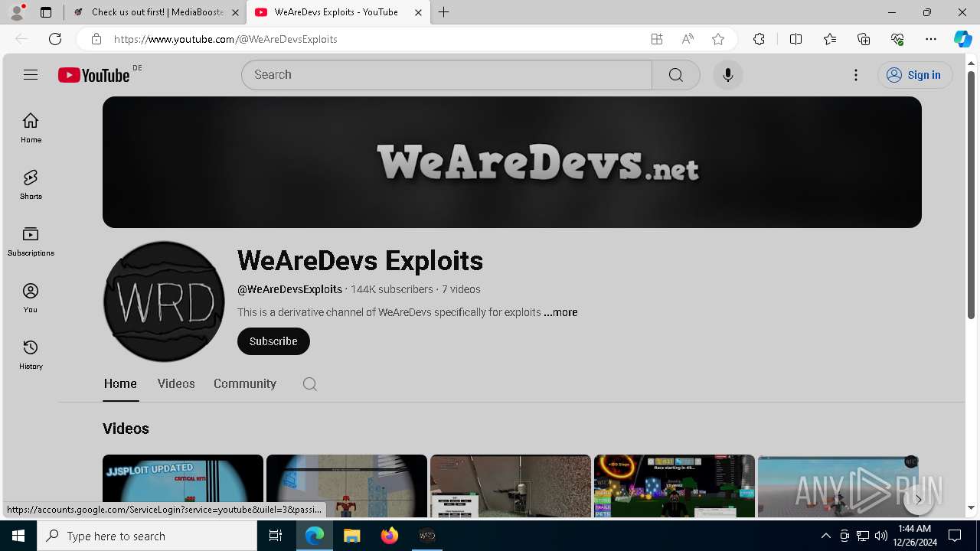This screenshot has width=980, height=551.
Task: Launch Firefox from the taskbar
Action: 390,536
